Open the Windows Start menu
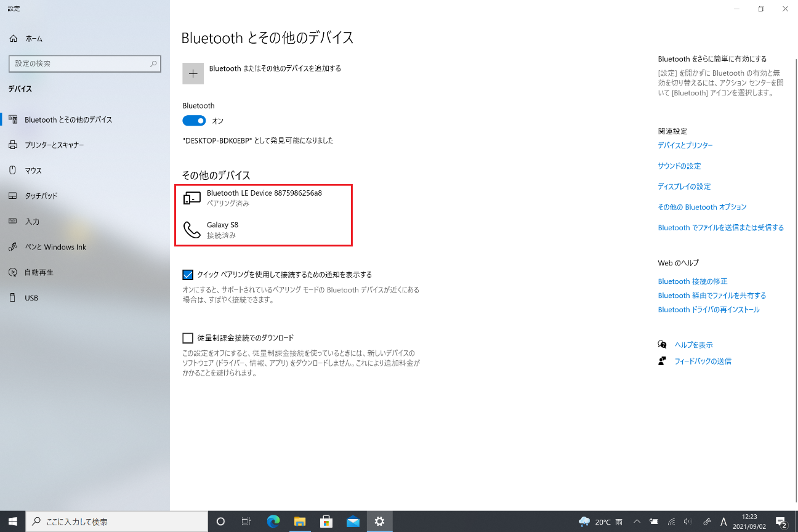 pos(12,522)
